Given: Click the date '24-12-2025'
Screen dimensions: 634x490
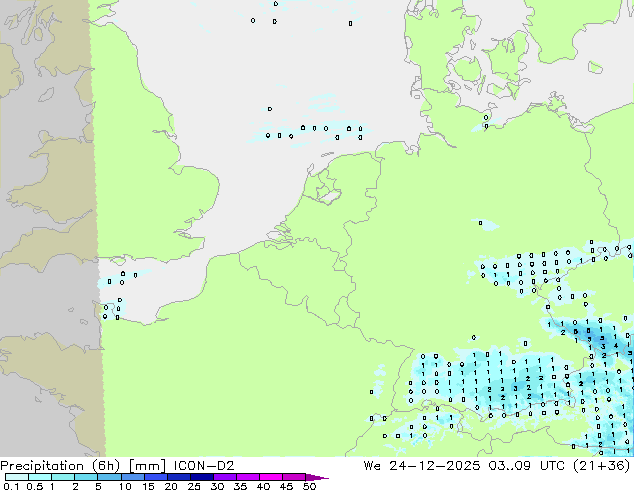Looking at the screenshot, I should coord(435,466).
